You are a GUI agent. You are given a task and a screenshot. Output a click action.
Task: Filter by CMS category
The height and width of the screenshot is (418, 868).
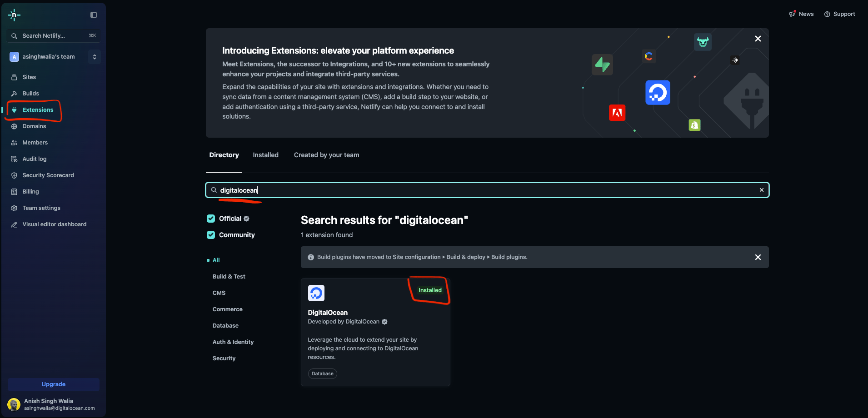[x=219, y=293]
